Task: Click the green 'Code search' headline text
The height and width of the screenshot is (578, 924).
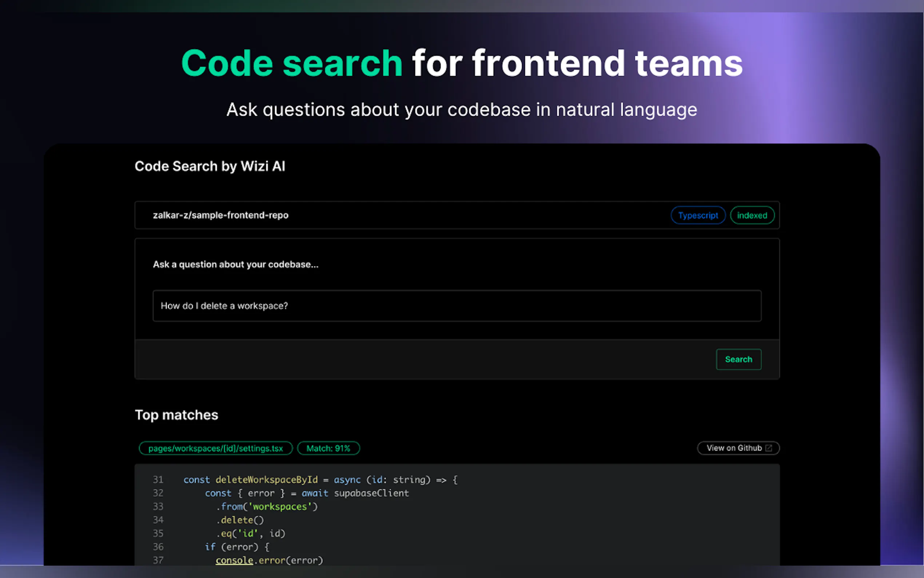Action: pyautogui.click(x=292, y=63)
